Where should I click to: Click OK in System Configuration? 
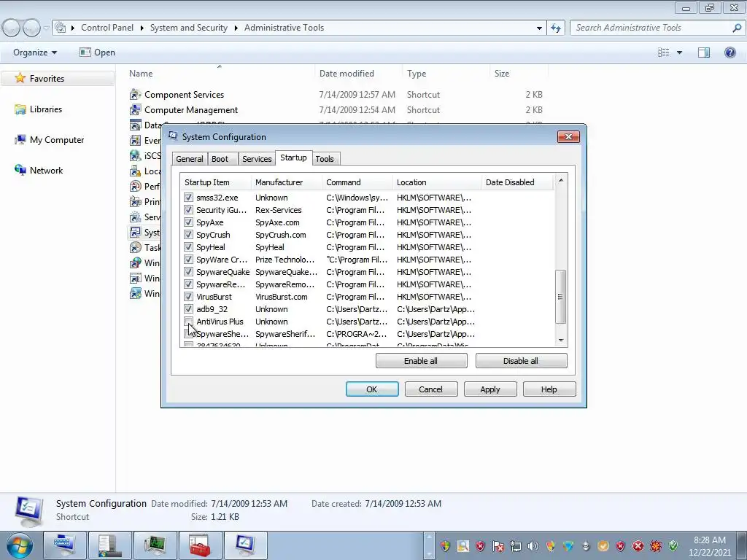tap(372, 389)
